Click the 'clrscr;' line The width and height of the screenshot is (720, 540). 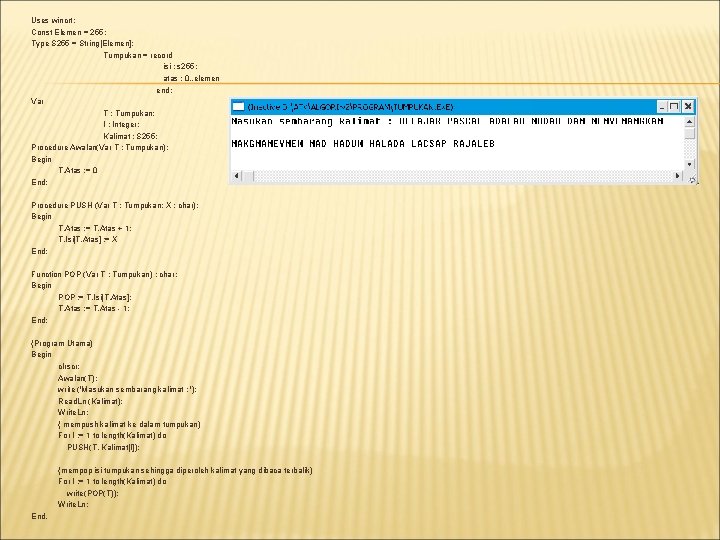coord(69,366)
